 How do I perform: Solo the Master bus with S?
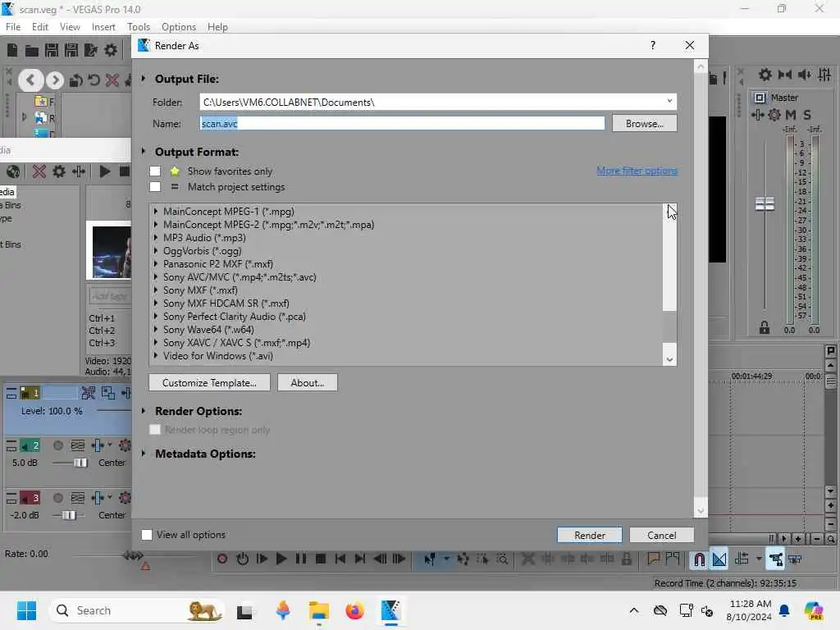[x=807, y=115]
